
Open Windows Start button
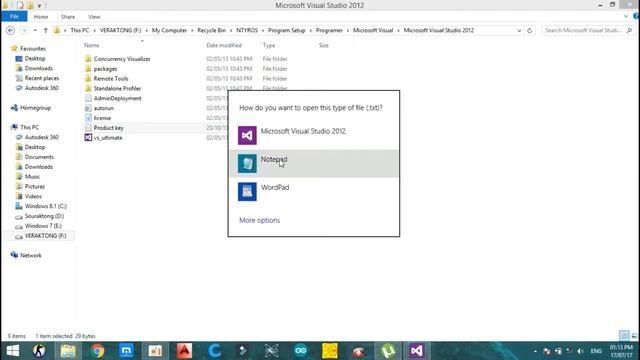[x=13, y=351]
